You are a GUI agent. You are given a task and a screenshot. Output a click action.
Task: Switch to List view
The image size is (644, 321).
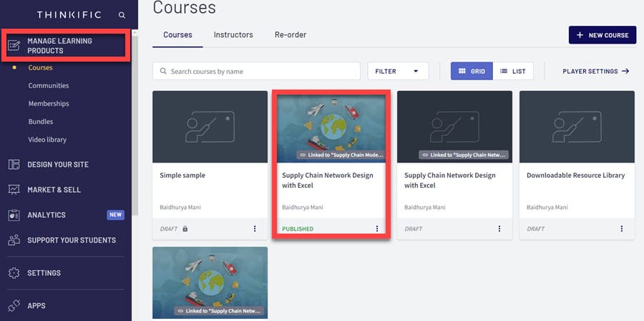tap(512, 72)
